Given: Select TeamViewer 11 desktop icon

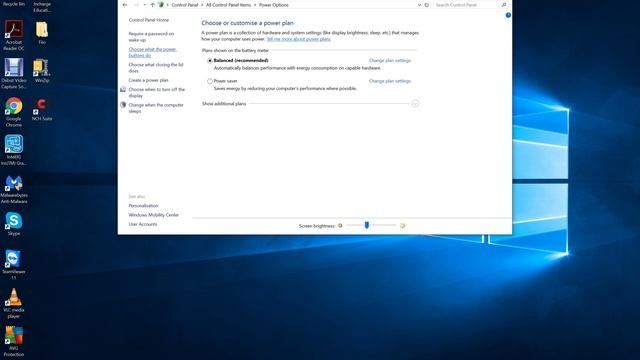Looking at the screenshot, I should 14,265.
